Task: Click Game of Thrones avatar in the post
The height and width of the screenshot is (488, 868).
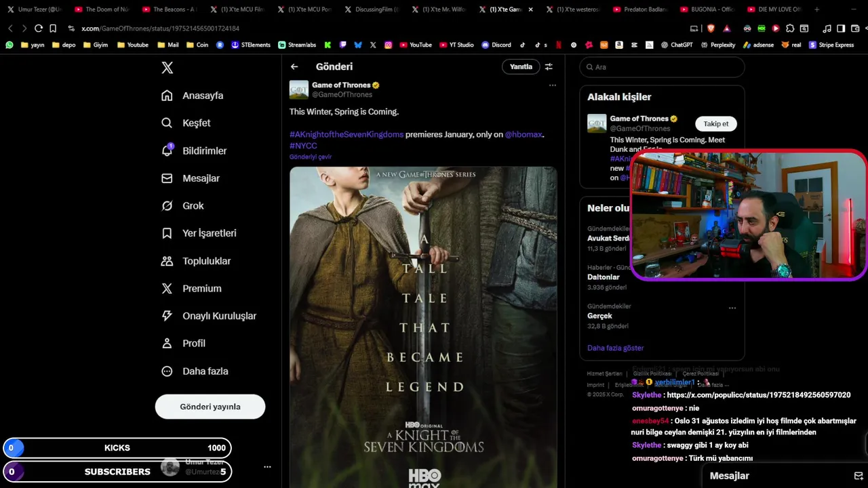Action: pyautogui.click(x=299, y=89)
